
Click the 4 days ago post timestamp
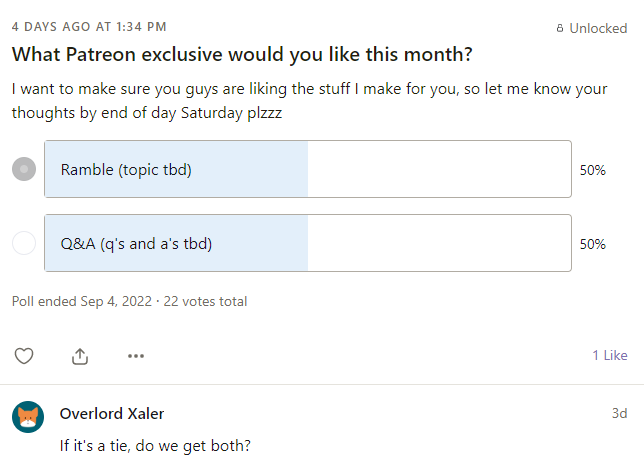point(89,26)
